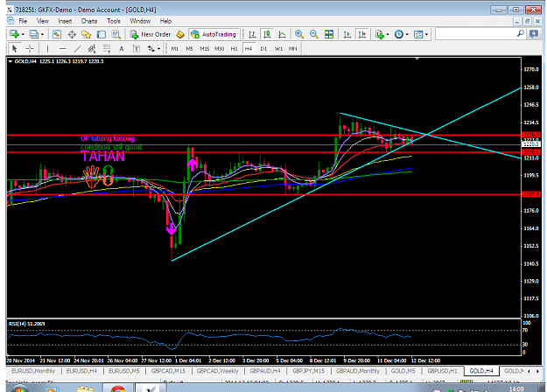Viewport: 547px width, 392px height.
Task: Select the H4 timeframe button
Action: tap(249, 48)
